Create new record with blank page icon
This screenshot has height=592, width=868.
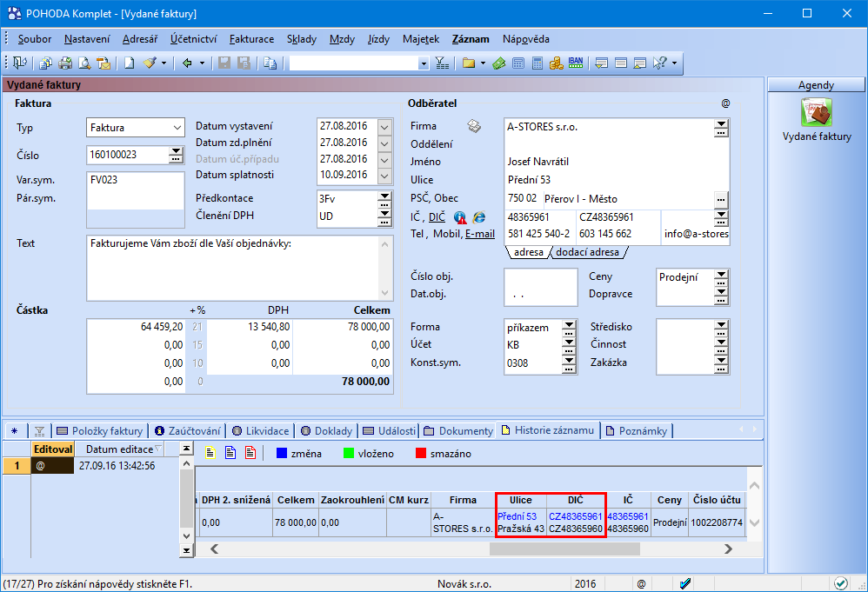click(x=129, y=63)
